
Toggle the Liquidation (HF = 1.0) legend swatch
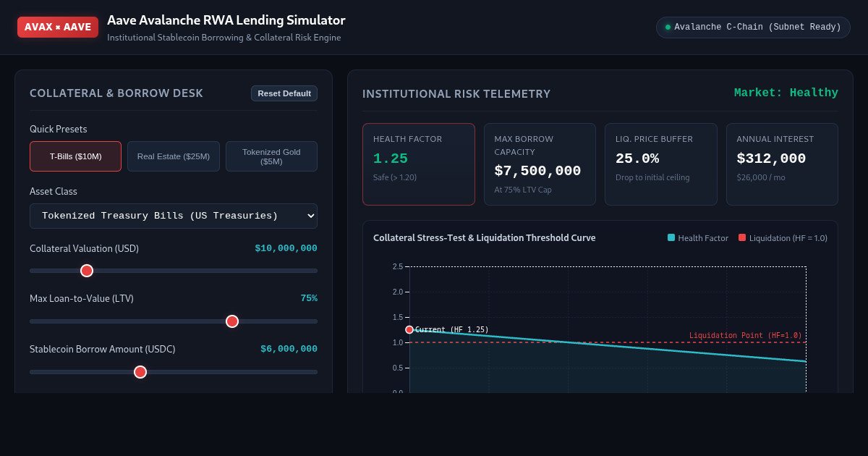pos(742,238)
